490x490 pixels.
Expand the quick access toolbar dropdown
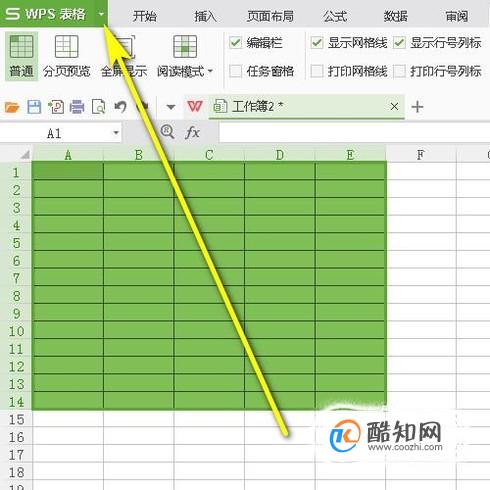[171, 107]
